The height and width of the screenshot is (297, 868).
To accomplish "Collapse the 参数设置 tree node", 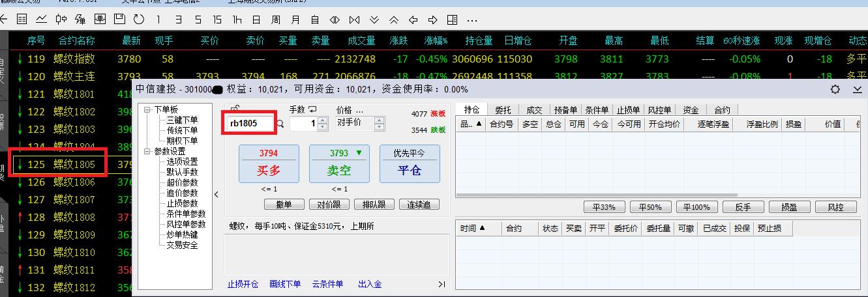I will (x=147, y=151).
